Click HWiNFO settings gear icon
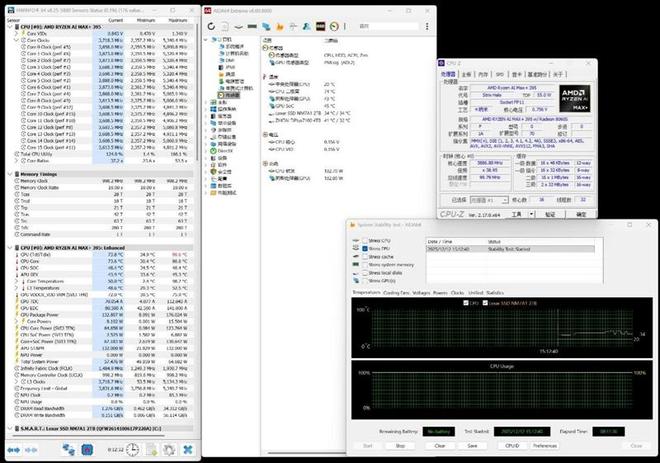 pos(170,449)
